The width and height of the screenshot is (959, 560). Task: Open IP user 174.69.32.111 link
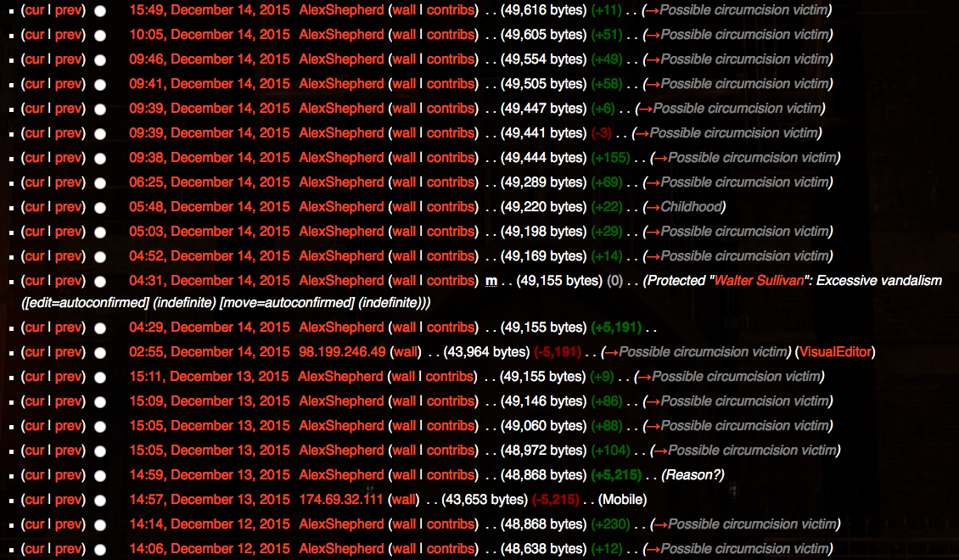(x=340, y=500)
